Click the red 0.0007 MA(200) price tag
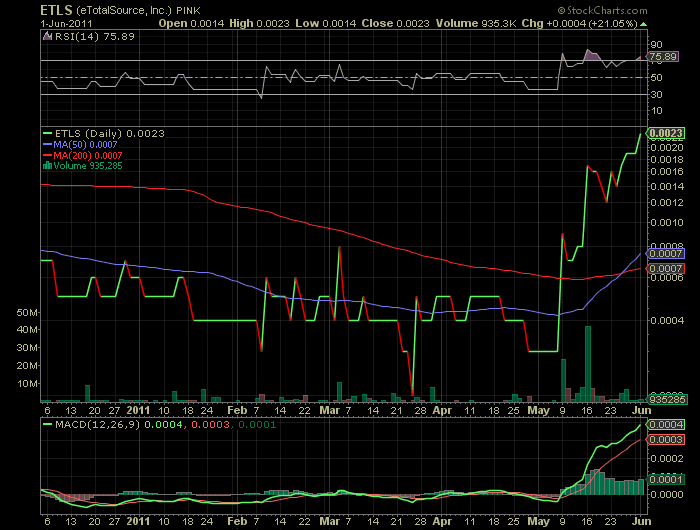The image size is (700, 530). (x=665, y=269)
